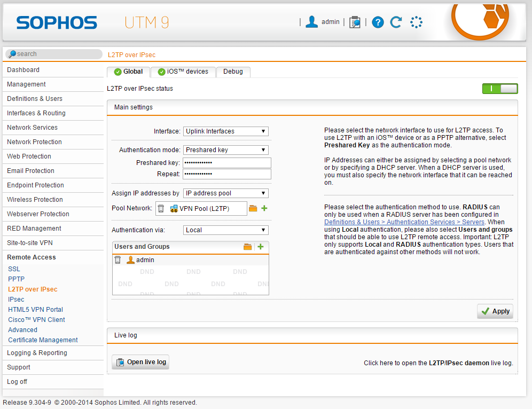This screenshot has height=409, width=532.
Task: Open HTML5 VPN Portal
Action: point(36,310)
